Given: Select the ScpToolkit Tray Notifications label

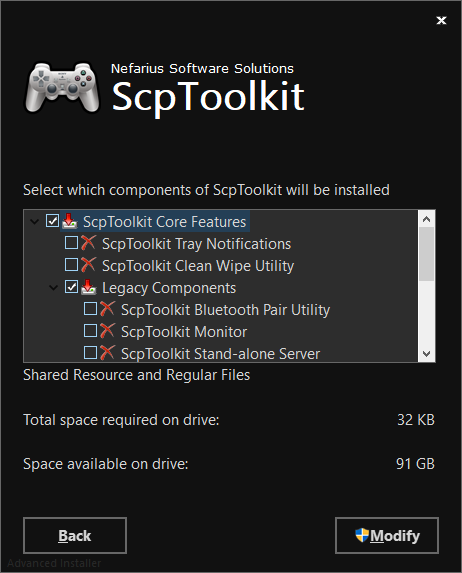Looking at the screenshot, I should (196, 244).
